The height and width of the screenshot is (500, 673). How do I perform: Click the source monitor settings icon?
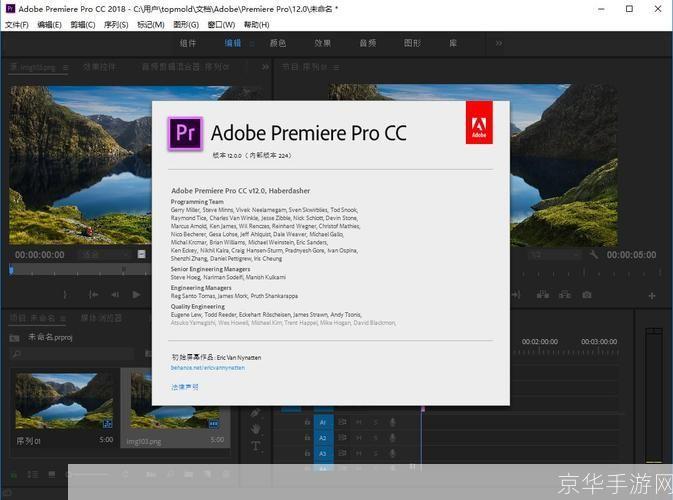click(141, 255)
